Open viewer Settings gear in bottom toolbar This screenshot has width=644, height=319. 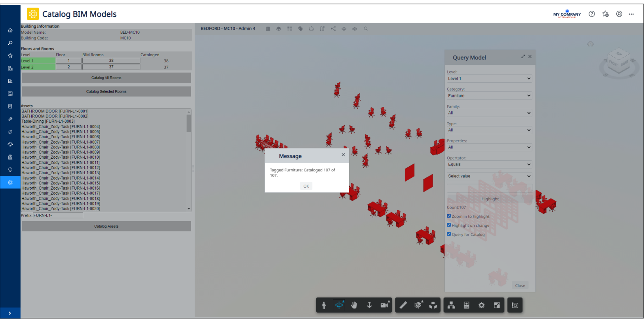coord(481,305)
